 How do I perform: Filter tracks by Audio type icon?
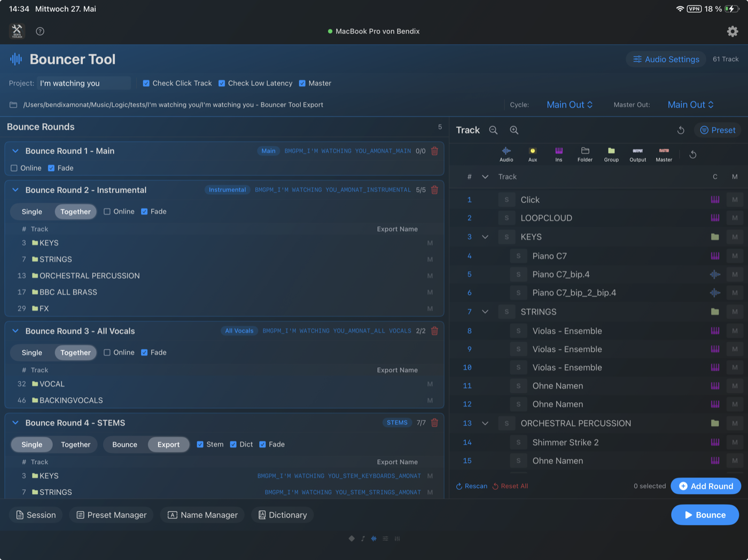pos(506,154)
